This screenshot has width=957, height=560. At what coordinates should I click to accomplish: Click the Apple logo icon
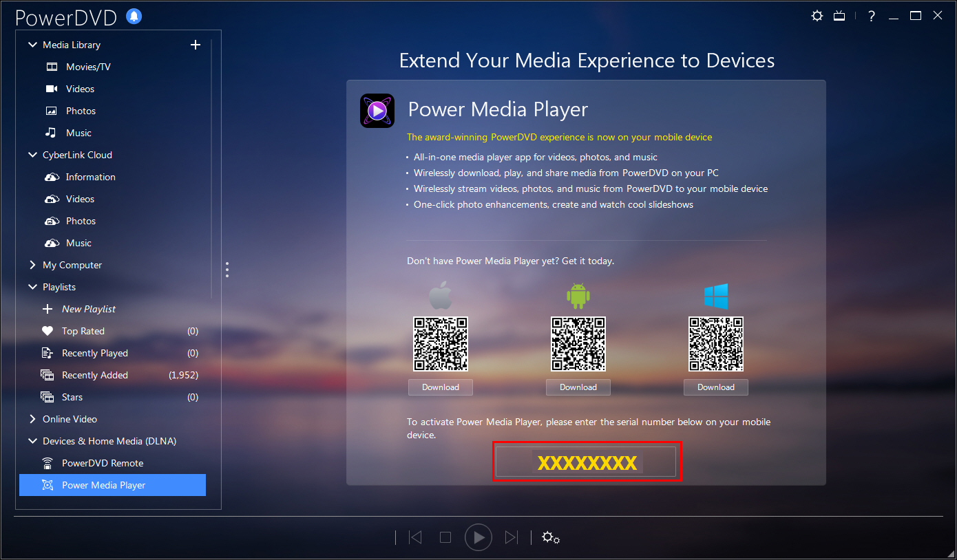click(441, 297)
